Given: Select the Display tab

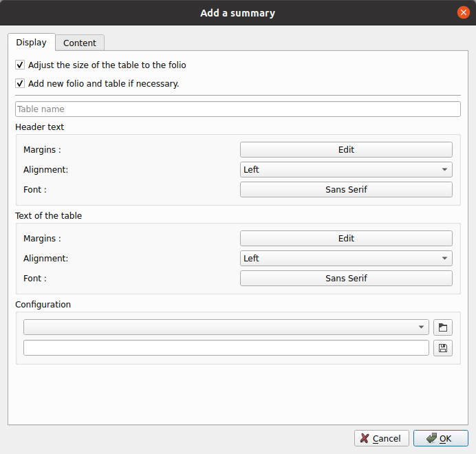Looking at the screenshot, I should pos(31,43).
